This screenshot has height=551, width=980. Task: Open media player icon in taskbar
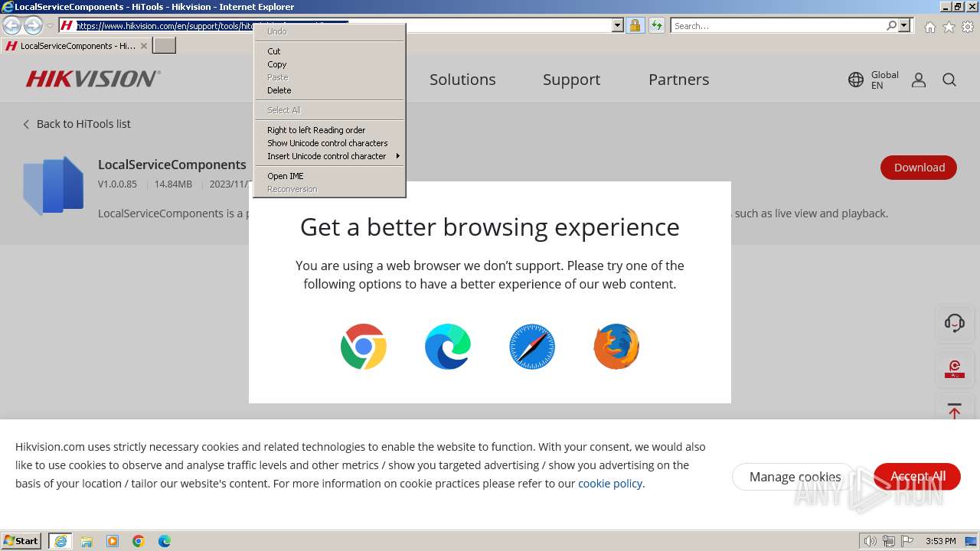(113, 541)
